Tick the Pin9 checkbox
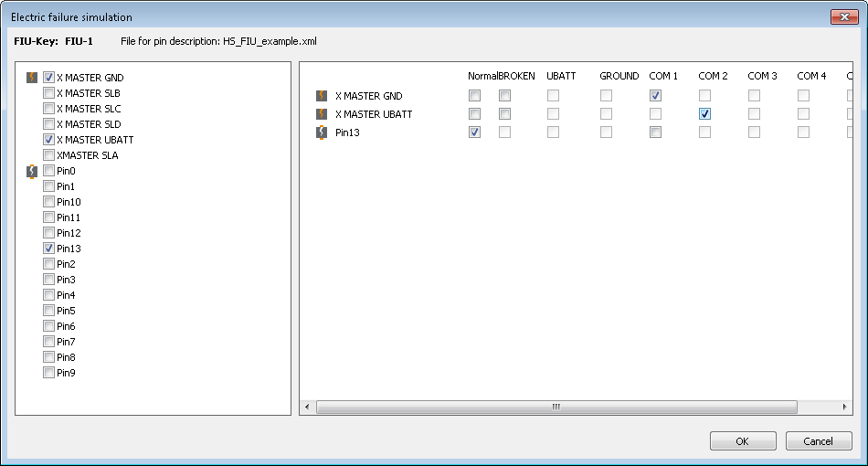This screenshot has width=868, height=466. pos(48,372)
